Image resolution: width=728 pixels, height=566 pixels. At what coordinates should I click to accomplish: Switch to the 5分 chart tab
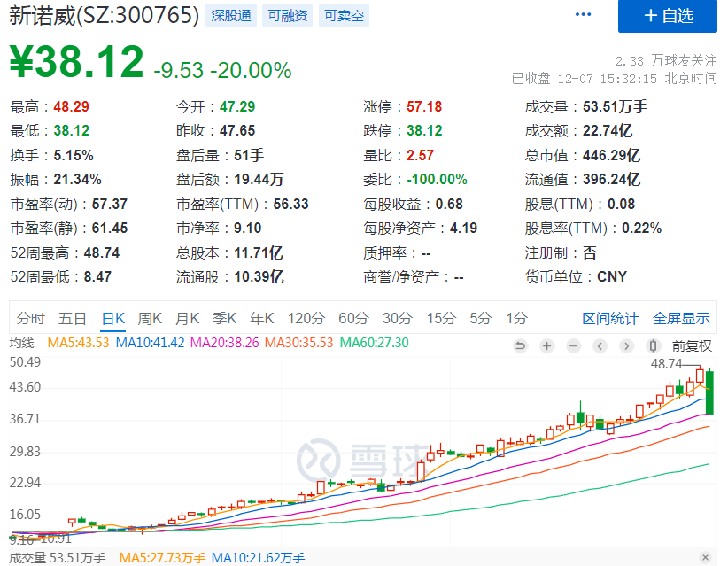coord(481,319)
